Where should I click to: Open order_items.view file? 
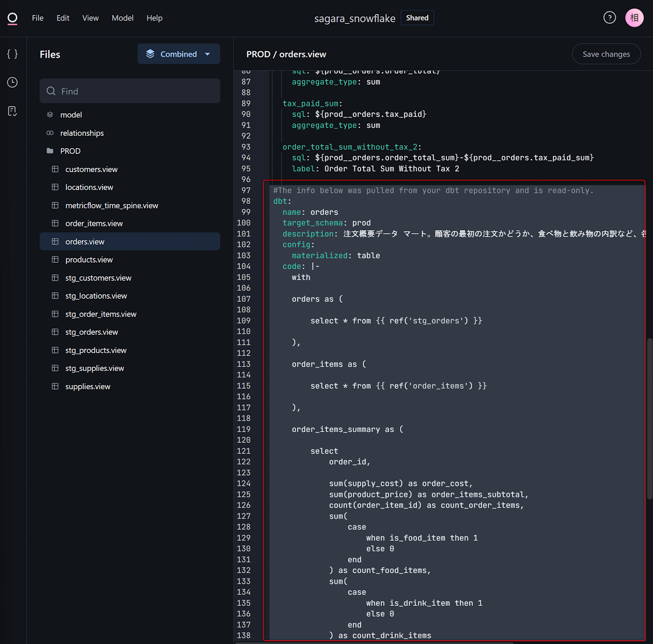130,223
